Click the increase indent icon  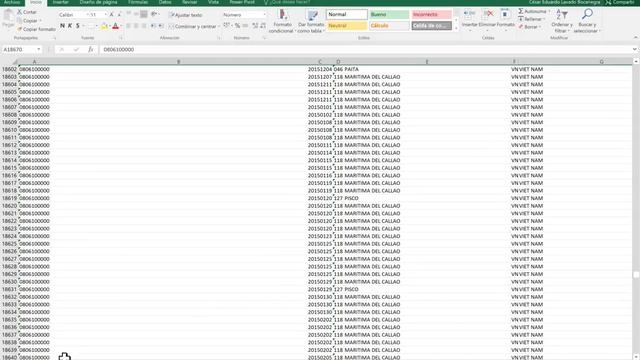pos(161,26)
